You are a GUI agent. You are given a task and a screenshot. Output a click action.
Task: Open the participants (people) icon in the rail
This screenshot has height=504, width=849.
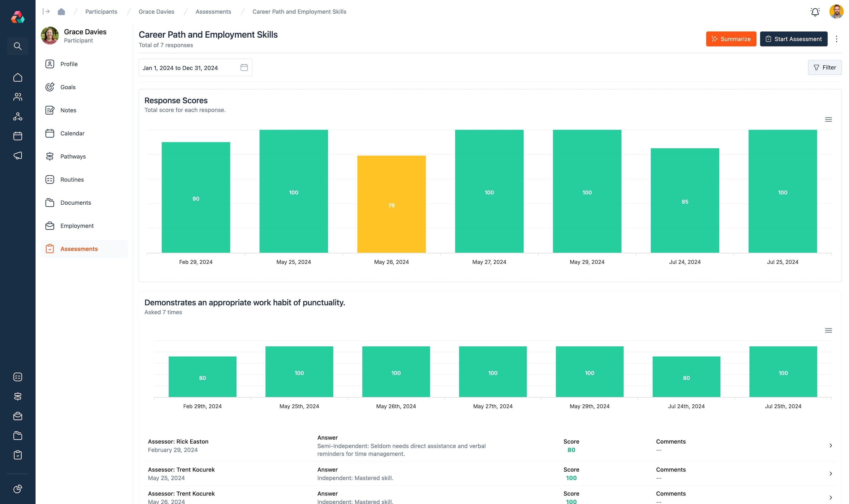coord(17,97)
